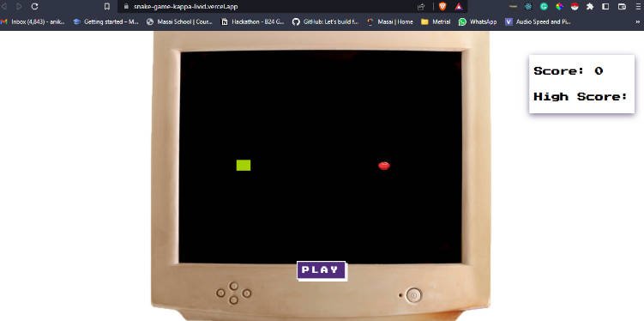Open GitHub Let's build bookmark
The image size is (644, 321).
pyautogui.click(x=326, y=22)
